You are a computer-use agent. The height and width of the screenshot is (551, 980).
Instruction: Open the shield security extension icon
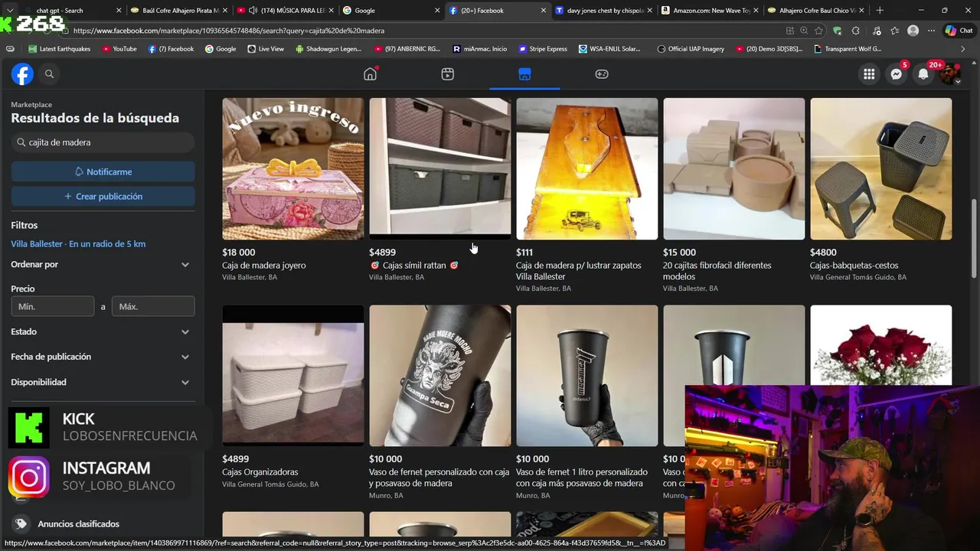tap(838, 31)
